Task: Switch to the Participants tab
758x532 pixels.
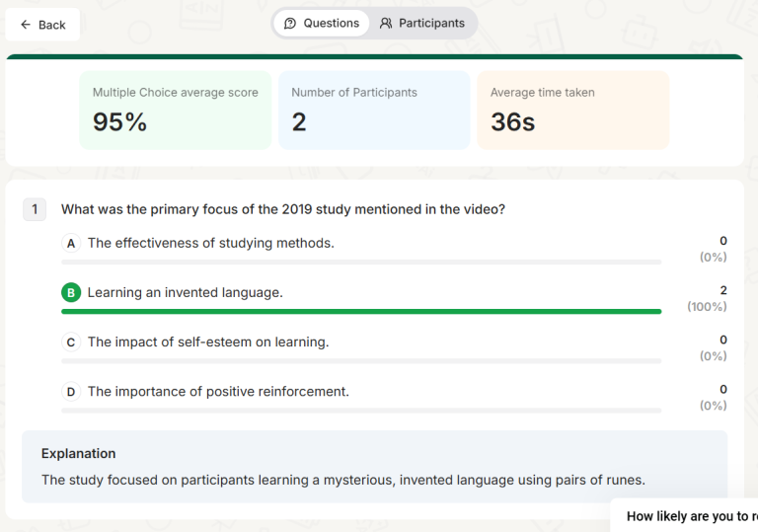Action: point(422,23)
